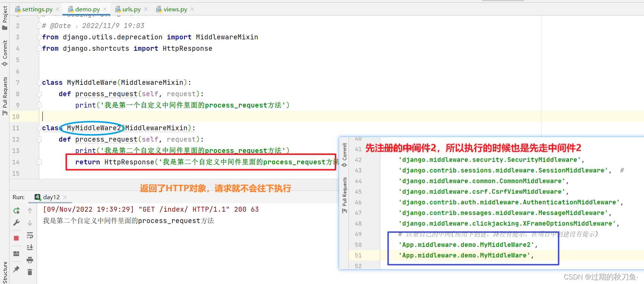
Task: Close the urls.py editor tab
Action: (146, 9)
